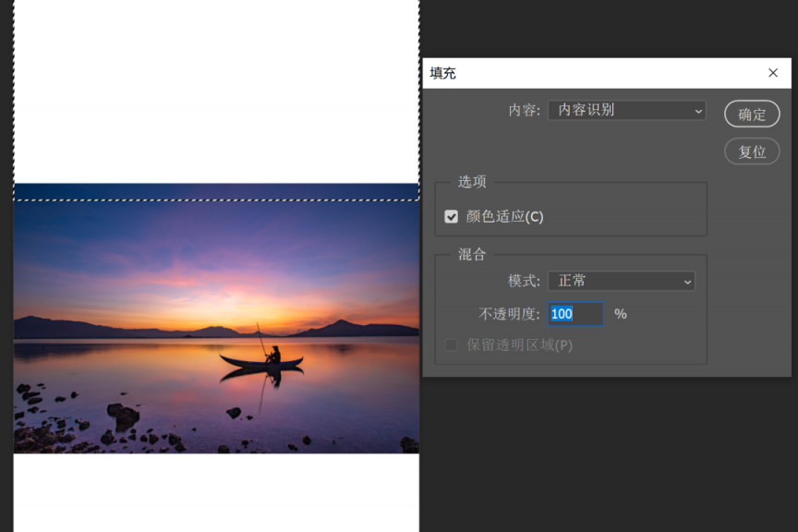Click the 不透明度 input field
This screenshot has height=532, width=798.
click(x=574, y=314)
